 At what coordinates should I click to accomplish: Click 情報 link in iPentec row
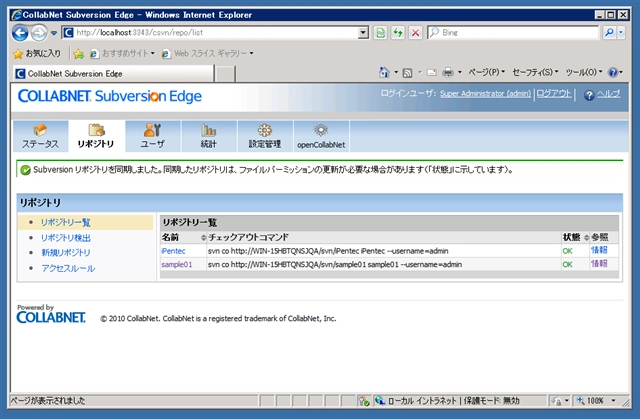599,251
